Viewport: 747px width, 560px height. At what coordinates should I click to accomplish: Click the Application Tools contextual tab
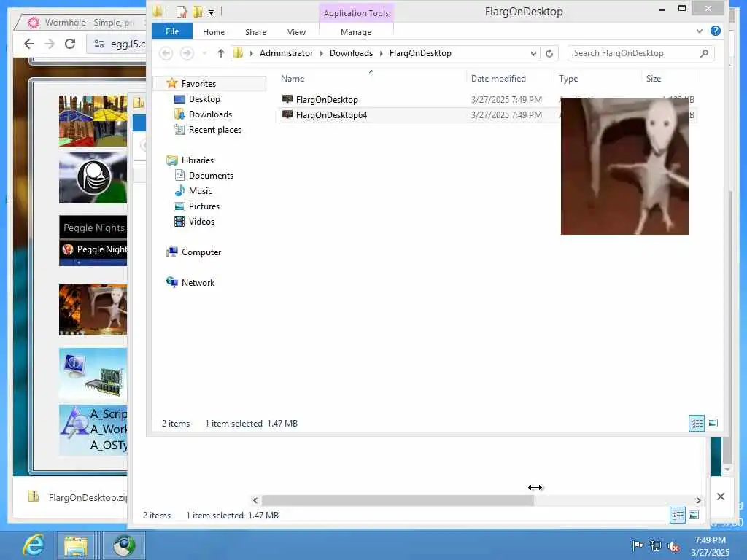click(x=356, y=13)
